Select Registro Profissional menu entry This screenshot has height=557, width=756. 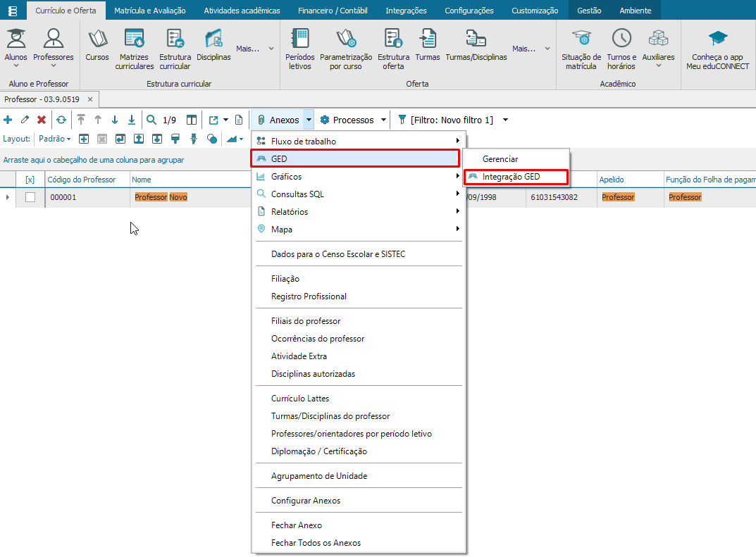309,296
